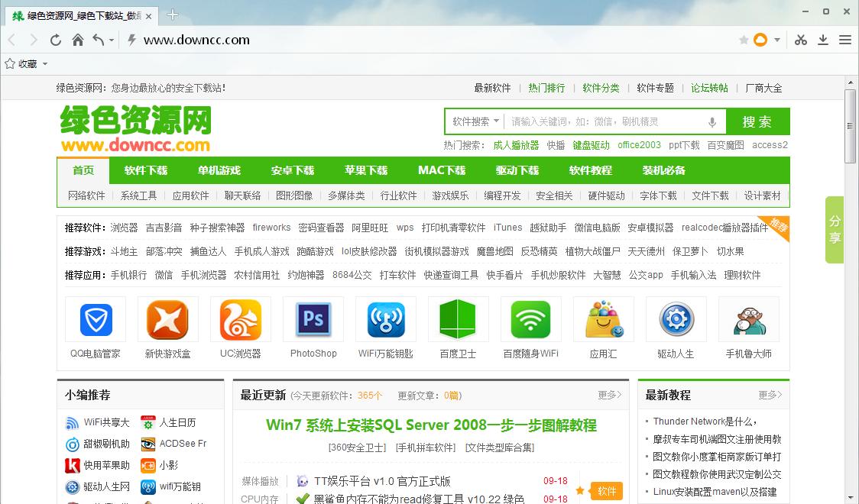859x504 pixels.
Task: Open the MAC下载 navigation tab
Action: [442, 171]
